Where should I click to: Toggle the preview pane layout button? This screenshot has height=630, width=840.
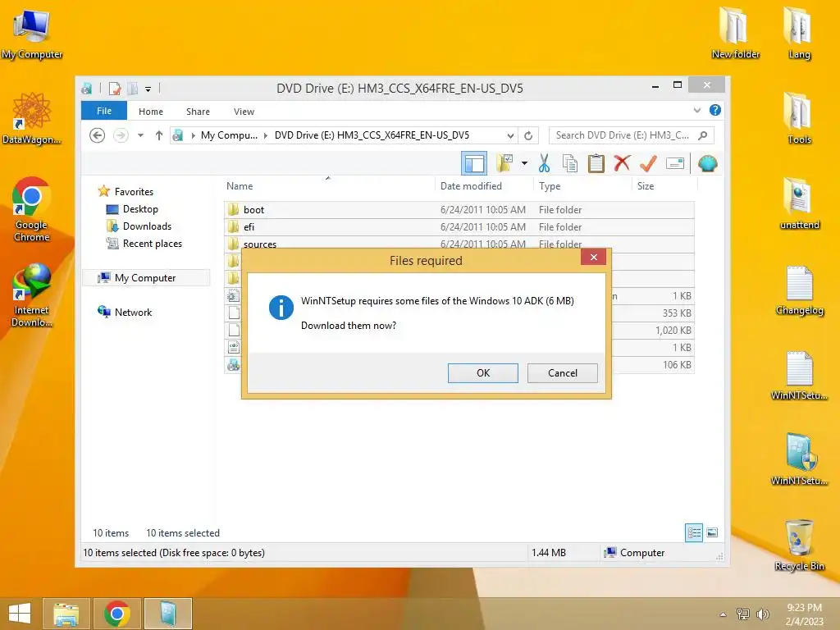pos(474,163)
